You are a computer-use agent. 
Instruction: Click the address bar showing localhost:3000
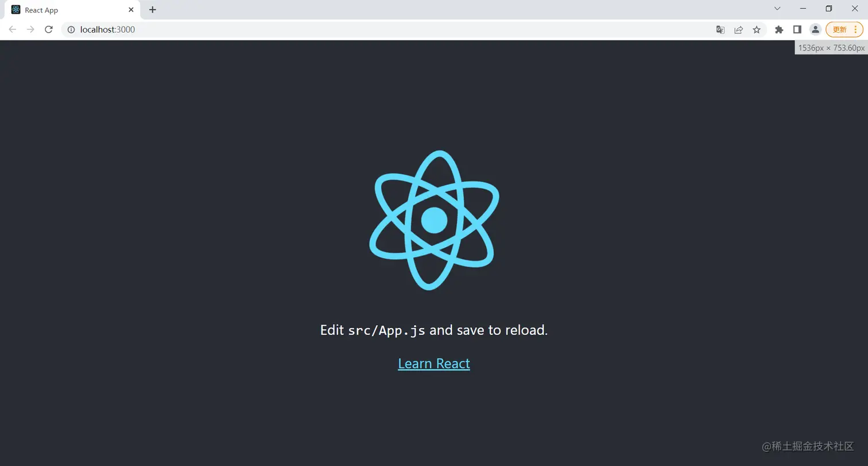385,29
